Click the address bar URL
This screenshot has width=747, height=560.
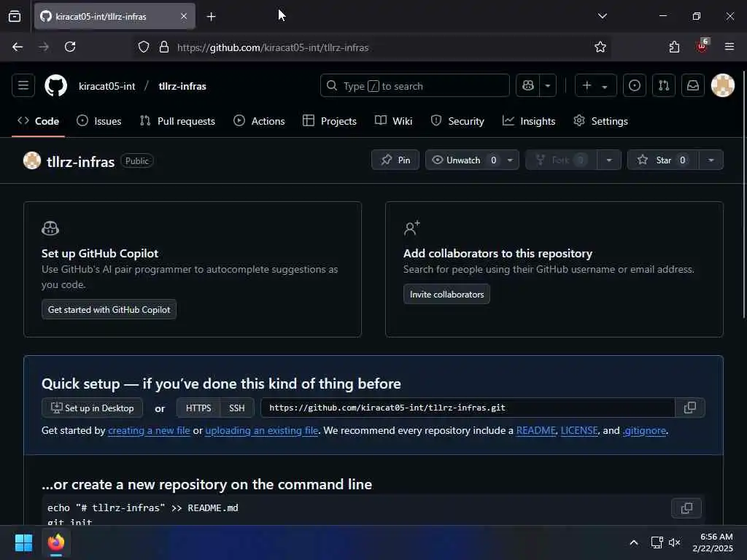point(273,47)
